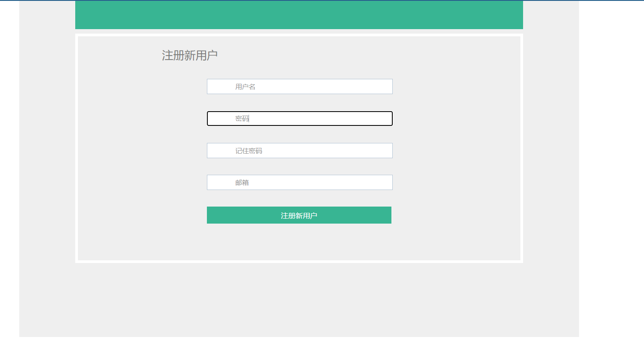Submit the registration form
Viewport: 644px width, 341px height.
coord(299,215)
